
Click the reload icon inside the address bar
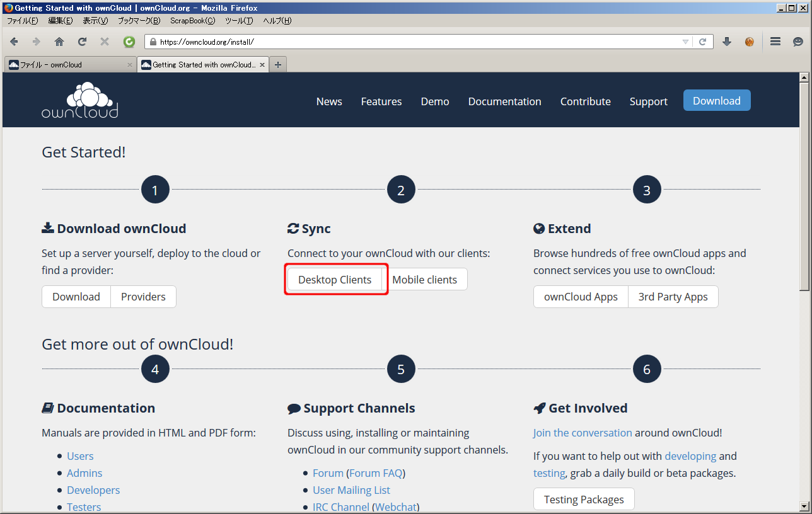(x=703, y=42)
